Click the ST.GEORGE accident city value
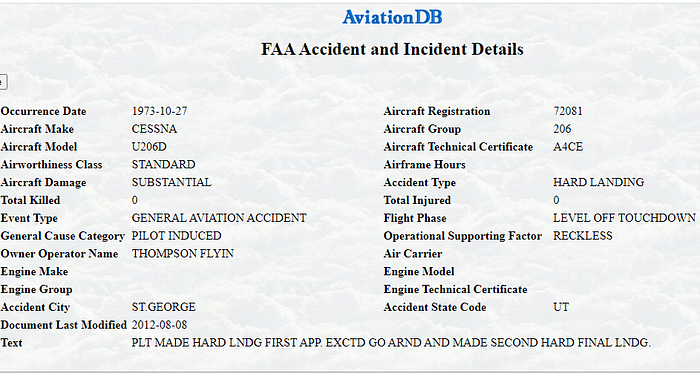 point(163,307)
